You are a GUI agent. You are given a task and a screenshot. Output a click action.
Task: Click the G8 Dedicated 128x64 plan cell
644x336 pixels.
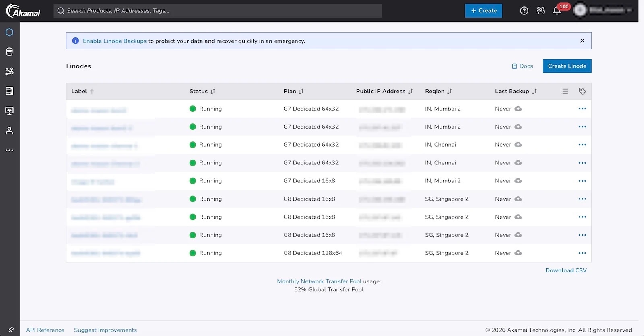tap(313, 253)
